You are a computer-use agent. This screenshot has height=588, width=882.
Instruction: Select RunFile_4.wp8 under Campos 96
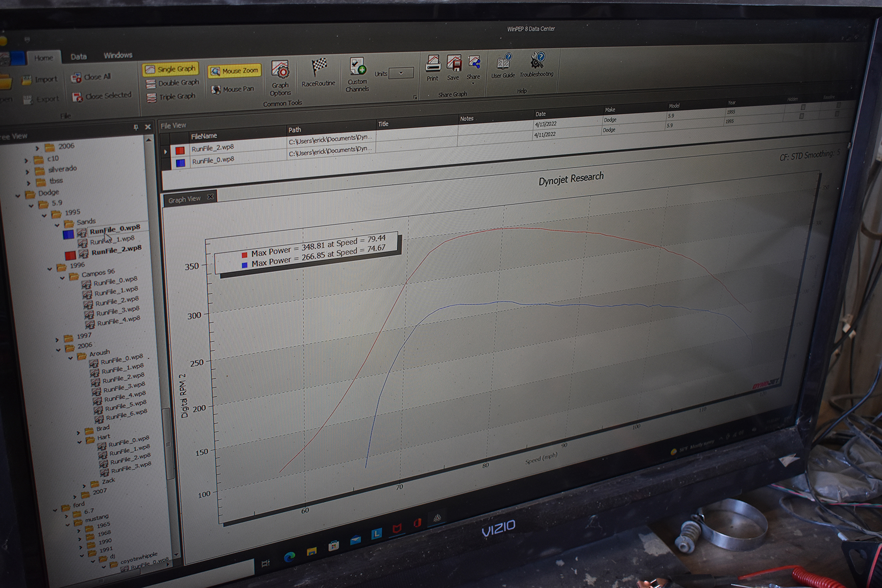click(119, 321)
